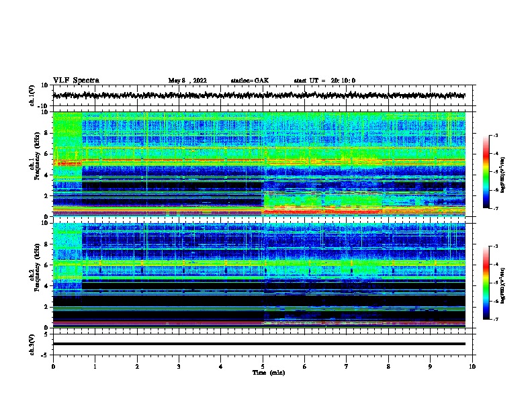The image size is (532, 411).
Task: Click the time axis tick label "3"
Action: (179, 367)
